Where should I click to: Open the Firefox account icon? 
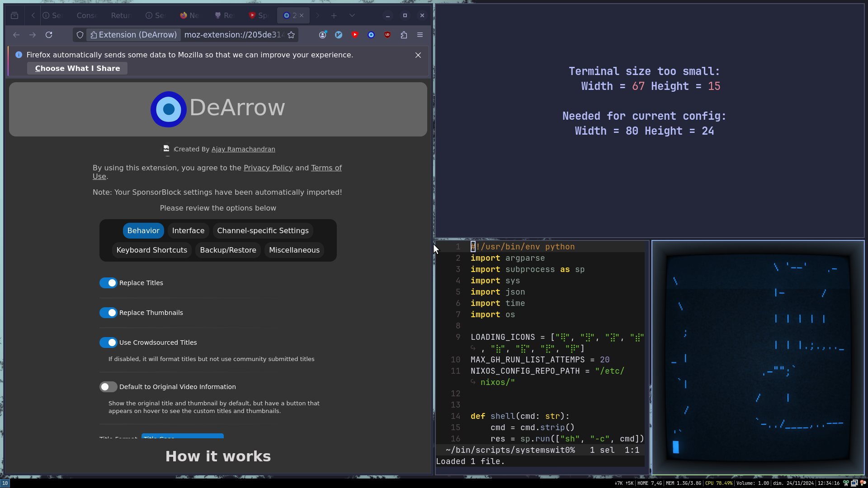[x=322, y=35]
